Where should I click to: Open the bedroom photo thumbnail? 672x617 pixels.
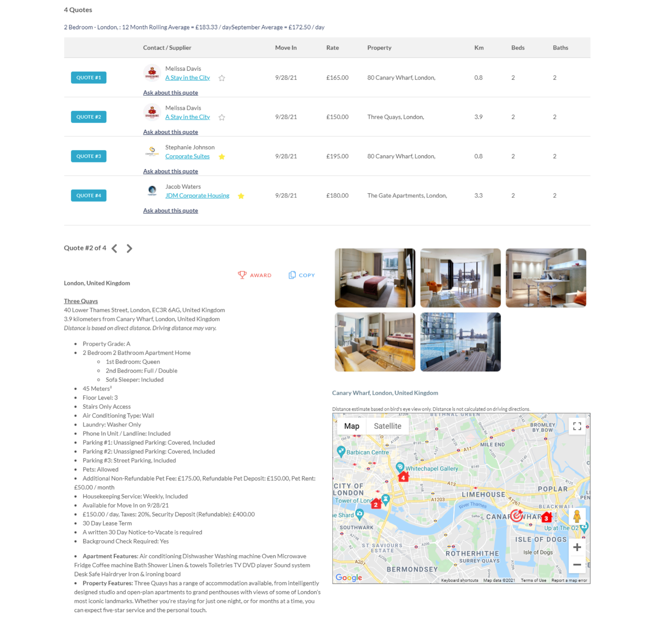click(x=375, y=277)
